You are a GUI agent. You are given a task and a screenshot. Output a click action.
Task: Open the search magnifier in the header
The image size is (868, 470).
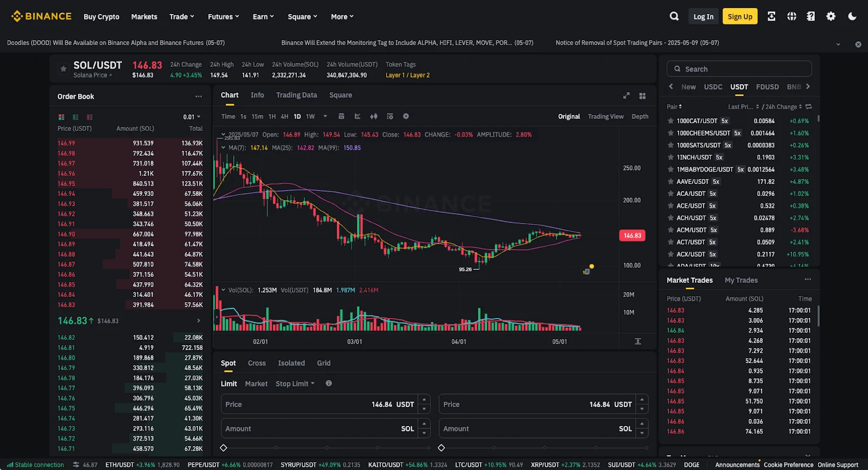click(674, 16)
